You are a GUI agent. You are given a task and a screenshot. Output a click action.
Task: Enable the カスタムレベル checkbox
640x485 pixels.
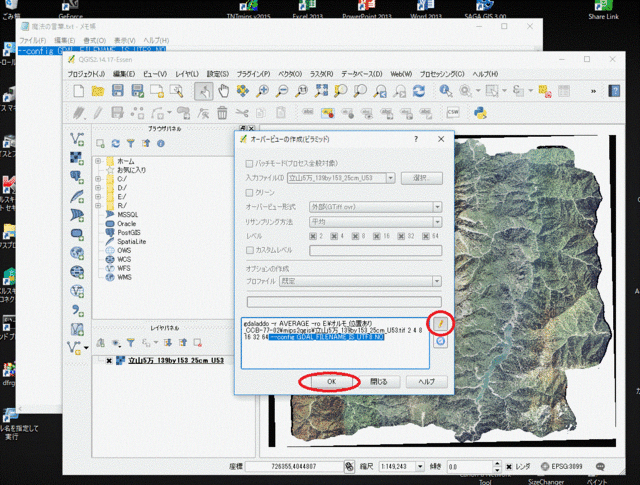pyautogui.click(x=249, y=250)
